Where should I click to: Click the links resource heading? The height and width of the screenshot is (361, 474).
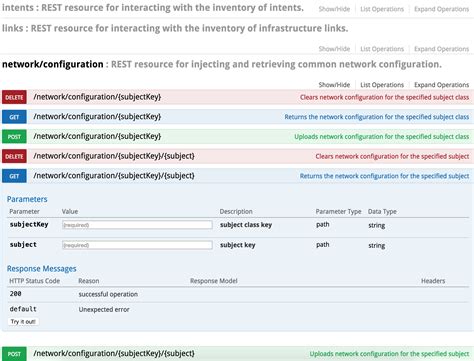175,28
